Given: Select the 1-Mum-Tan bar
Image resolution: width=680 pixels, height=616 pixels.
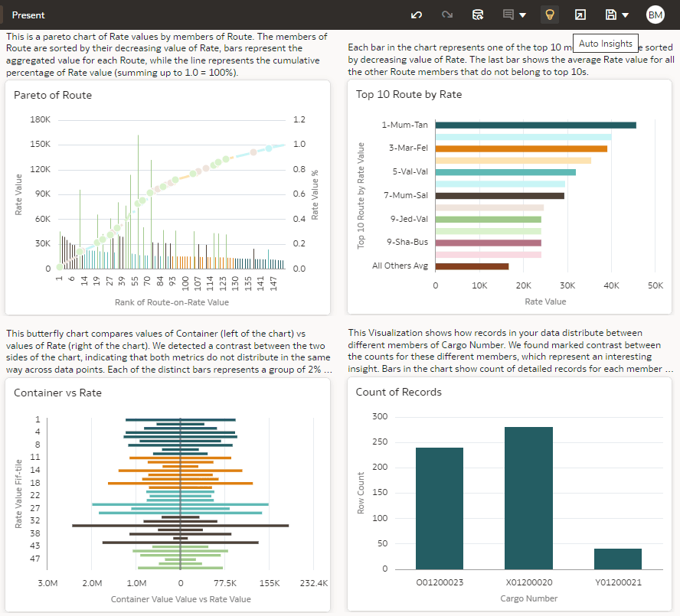Looking at the screenshot, I should [535, 125].
